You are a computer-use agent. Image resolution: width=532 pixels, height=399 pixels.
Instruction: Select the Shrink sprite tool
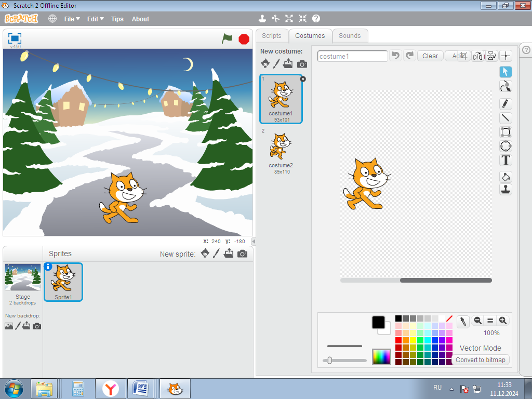click(303, 19)
